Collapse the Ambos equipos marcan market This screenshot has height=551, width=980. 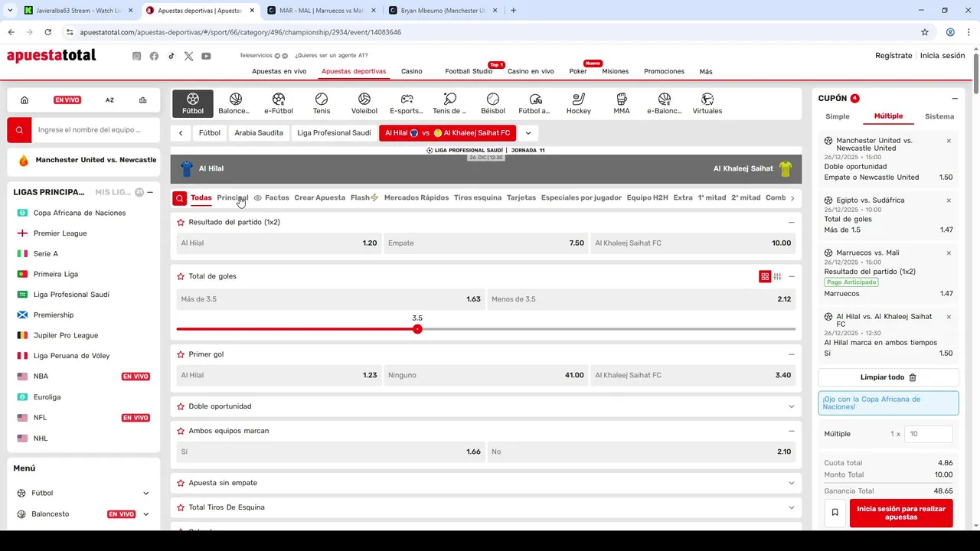coord(792,431)
